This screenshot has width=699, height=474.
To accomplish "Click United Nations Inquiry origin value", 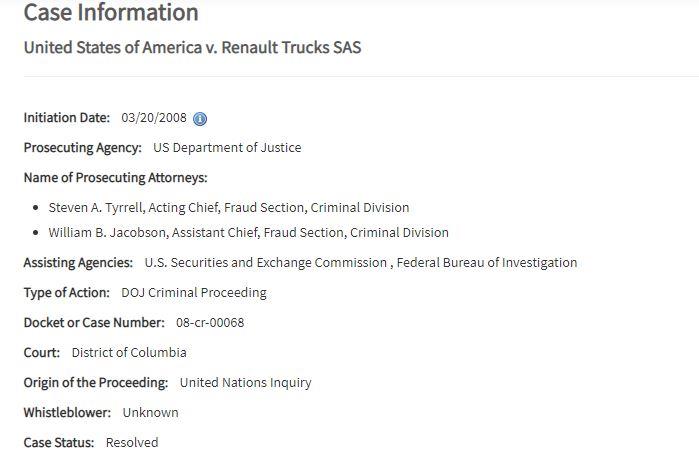I will [245, 383].
